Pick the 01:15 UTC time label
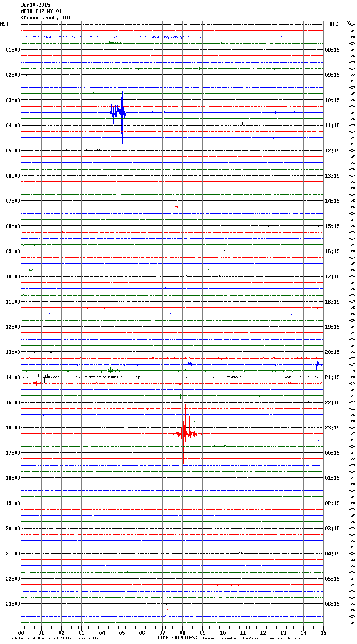Viewport: 357px width, 644px height. 332,478
